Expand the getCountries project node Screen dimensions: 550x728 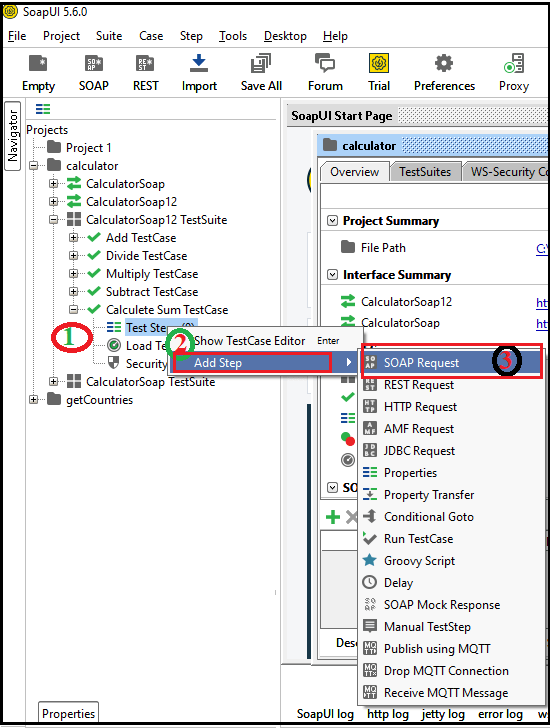[34, 399]
